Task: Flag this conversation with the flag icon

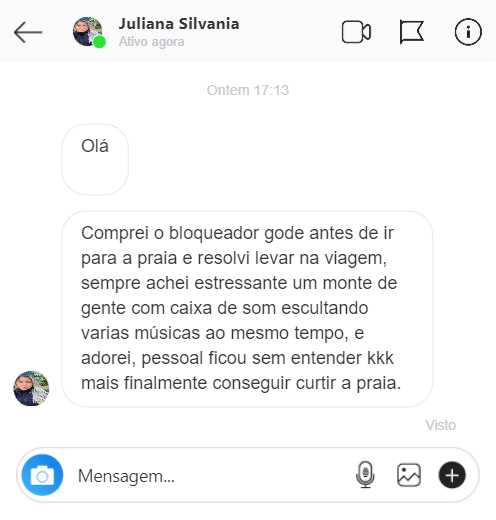Action: [x=412, y=32]
